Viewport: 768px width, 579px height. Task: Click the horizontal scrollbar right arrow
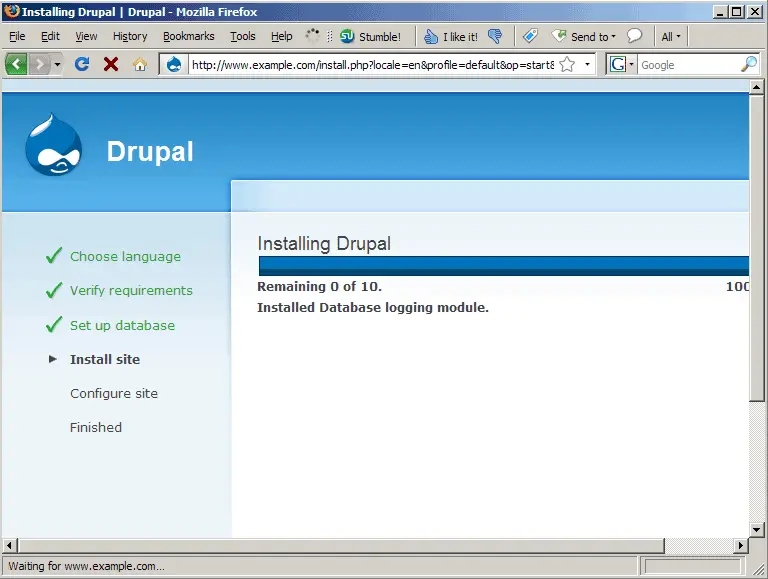(741, 545)
